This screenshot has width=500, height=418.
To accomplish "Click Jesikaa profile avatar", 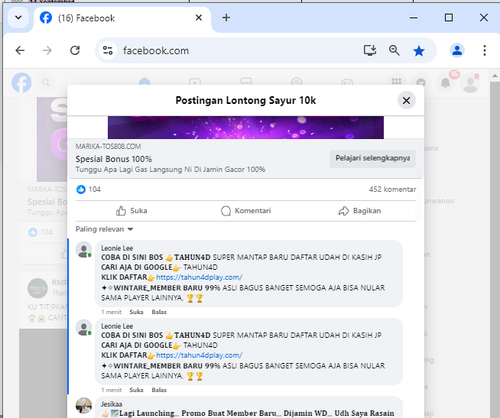I will [x=84, y=405].
